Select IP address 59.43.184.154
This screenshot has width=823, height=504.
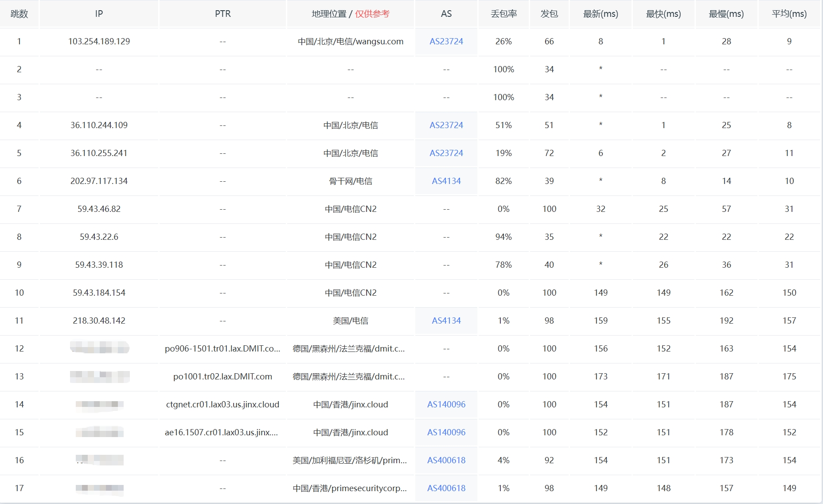[99, 293]
